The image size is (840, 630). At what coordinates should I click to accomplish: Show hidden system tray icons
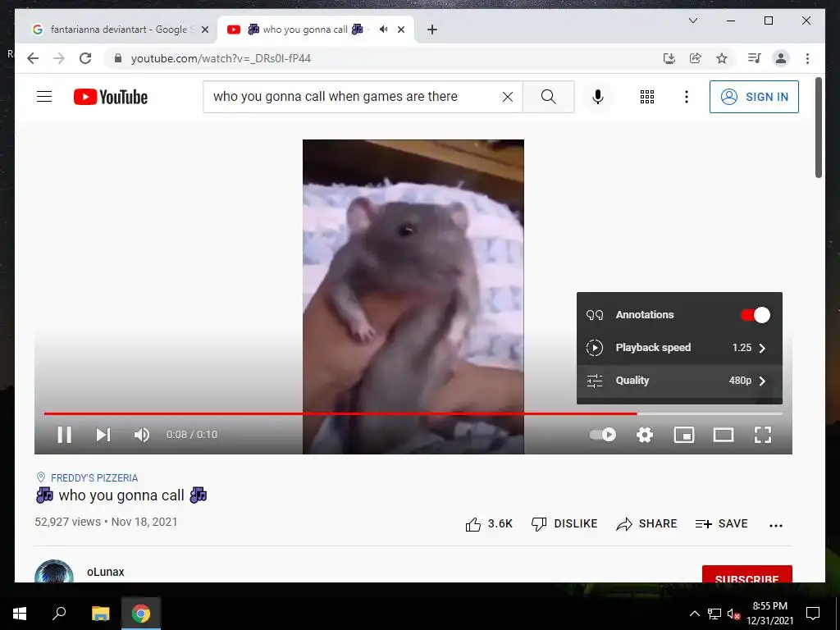[694, 614]
